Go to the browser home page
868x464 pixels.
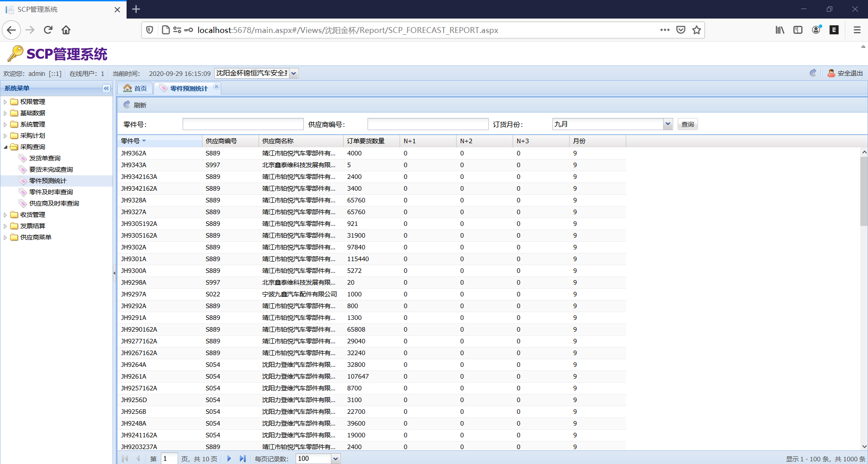pyautogui.click(x=66, y=30)
